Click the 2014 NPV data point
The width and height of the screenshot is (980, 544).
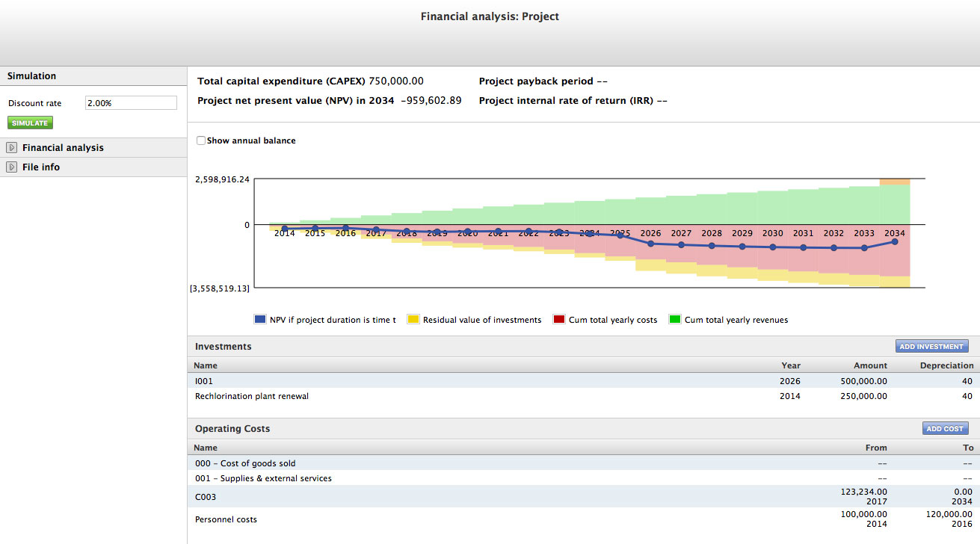[x=285, y=229]
